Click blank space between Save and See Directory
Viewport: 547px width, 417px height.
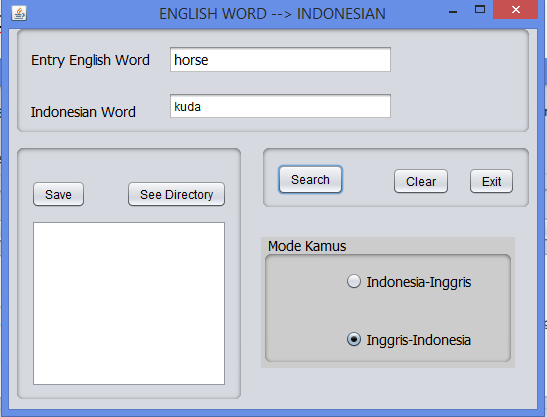point(106,194)
